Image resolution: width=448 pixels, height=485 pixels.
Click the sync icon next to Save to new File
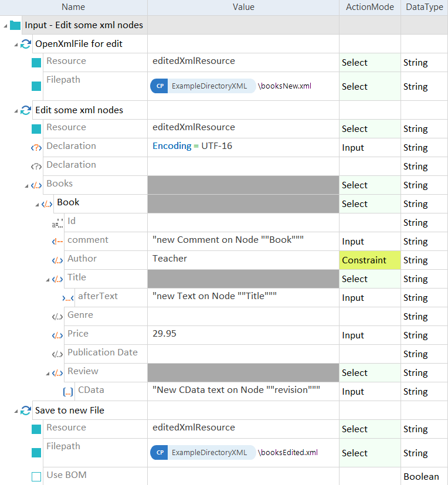(26, 411)
